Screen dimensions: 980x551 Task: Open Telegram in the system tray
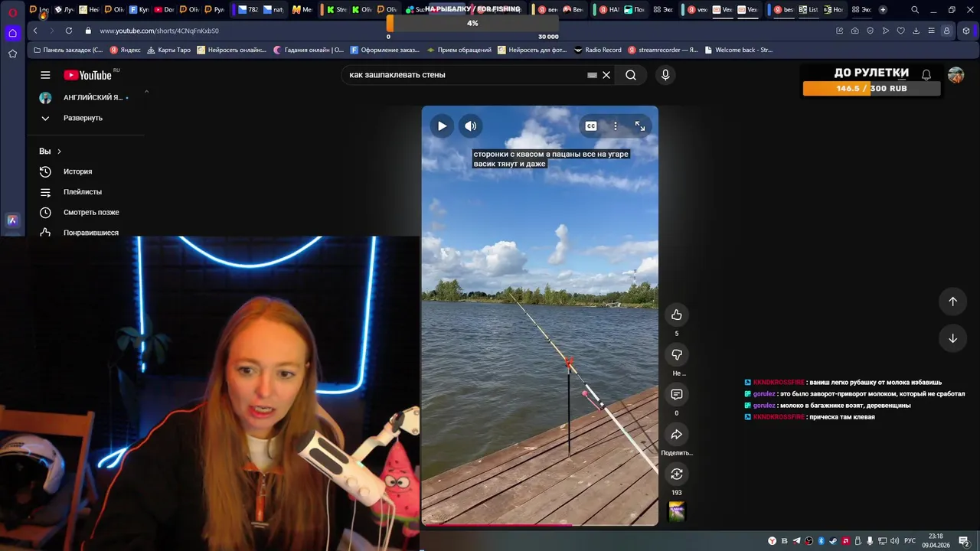coord(796,541)
